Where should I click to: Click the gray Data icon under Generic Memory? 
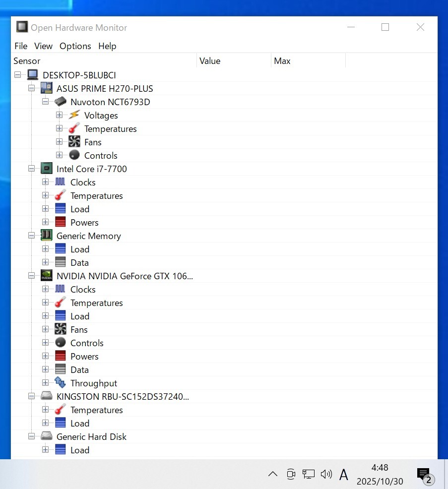click(x=60, y=262)
